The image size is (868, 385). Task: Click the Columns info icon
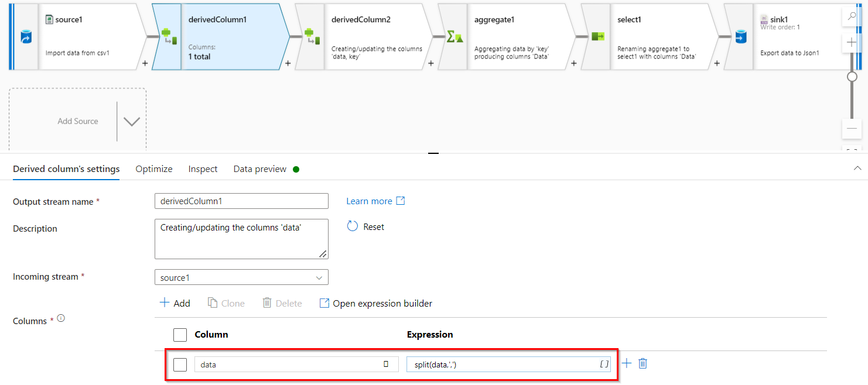coord(60,319)
